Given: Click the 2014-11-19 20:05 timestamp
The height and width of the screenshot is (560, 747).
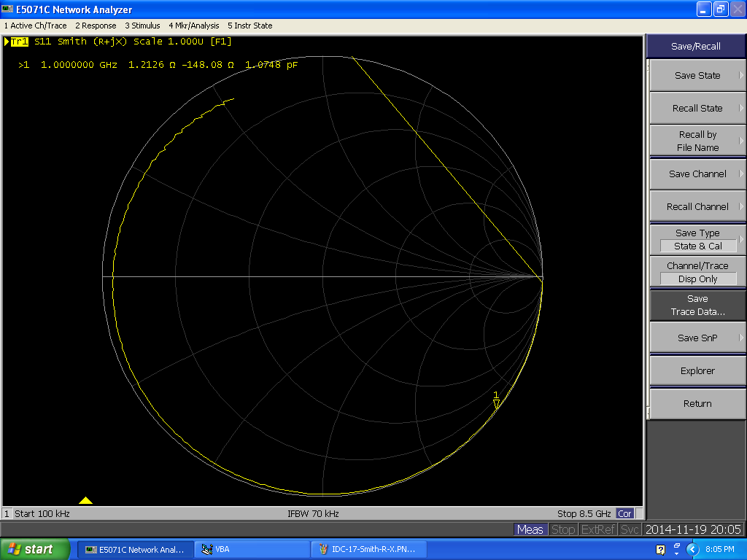Looking at the screenshot, I should [x=693, y=529].
